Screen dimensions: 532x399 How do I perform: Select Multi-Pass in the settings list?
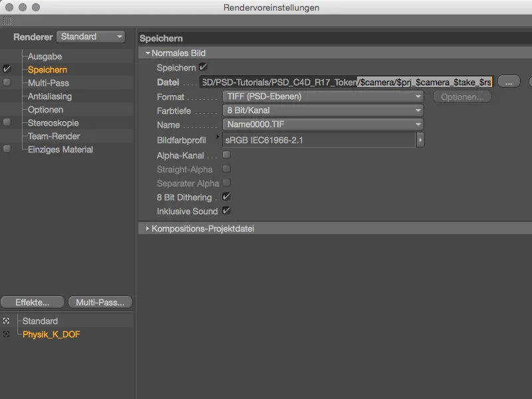49,82
